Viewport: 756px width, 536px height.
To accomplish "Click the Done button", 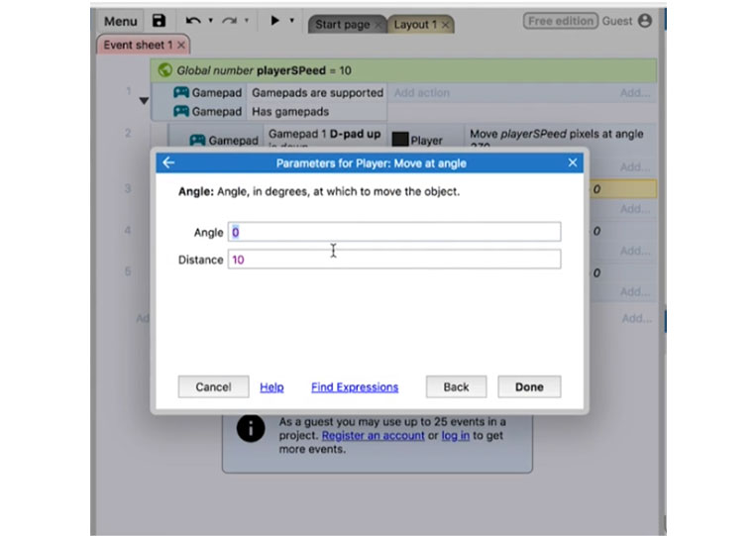I will [529, 386].
